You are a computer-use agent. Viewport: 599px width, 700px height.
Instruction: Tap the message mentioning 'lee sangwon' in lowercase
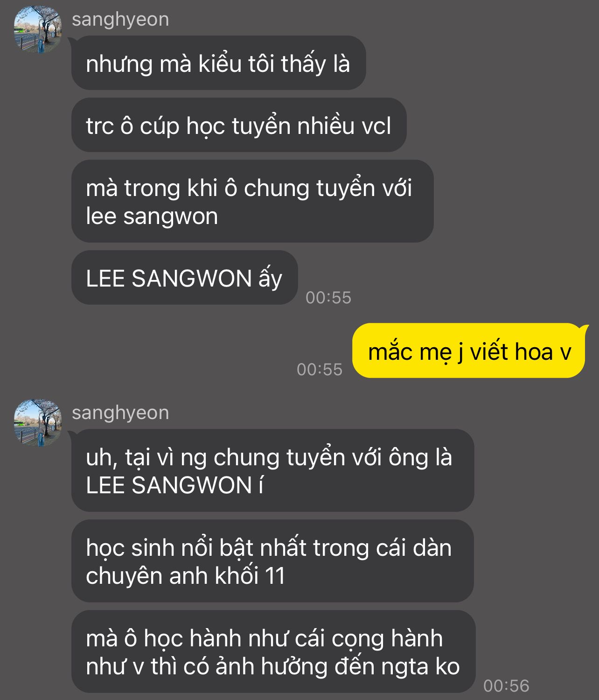point(252,201)
